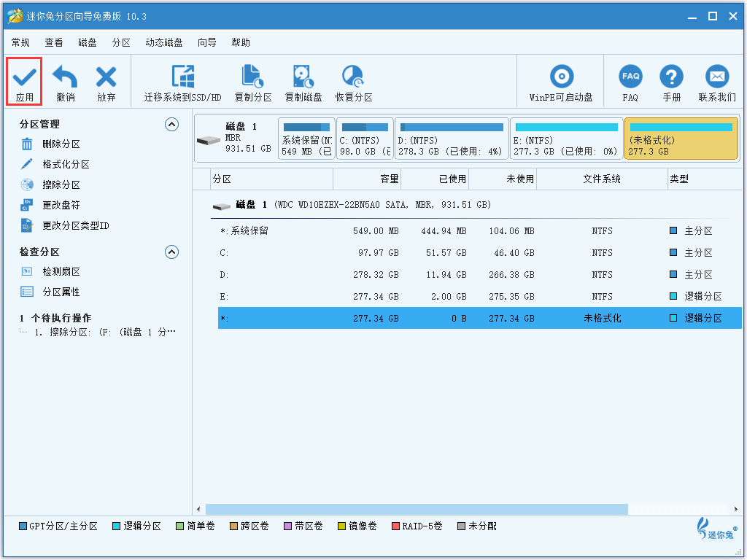Click the horizontal scrollbar thumb
This screenshot has height=560, width=747.
pos(417,509)
